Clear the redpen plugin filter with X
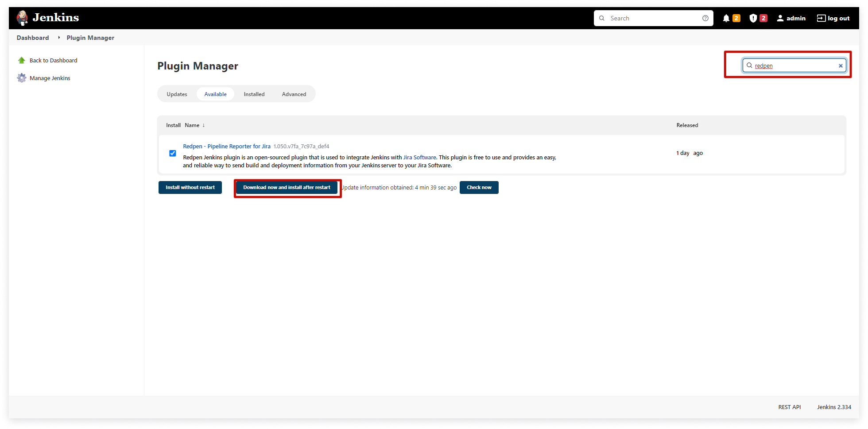Image resolution: width=868 pixels, height=429 pixels. 841,66
